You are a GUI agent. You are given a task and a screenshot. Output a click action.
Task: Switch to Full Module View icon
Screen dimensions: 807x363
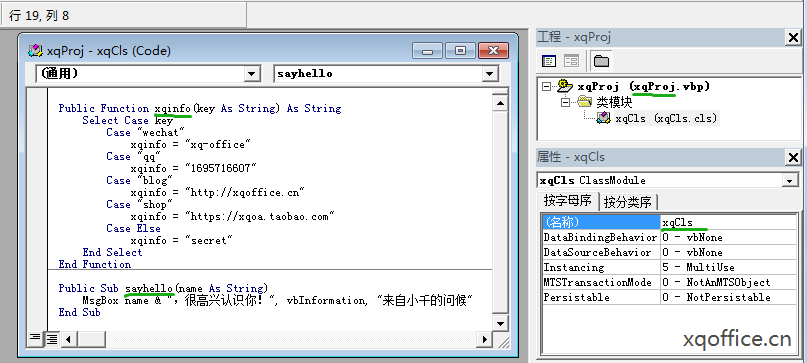point(51,338)
